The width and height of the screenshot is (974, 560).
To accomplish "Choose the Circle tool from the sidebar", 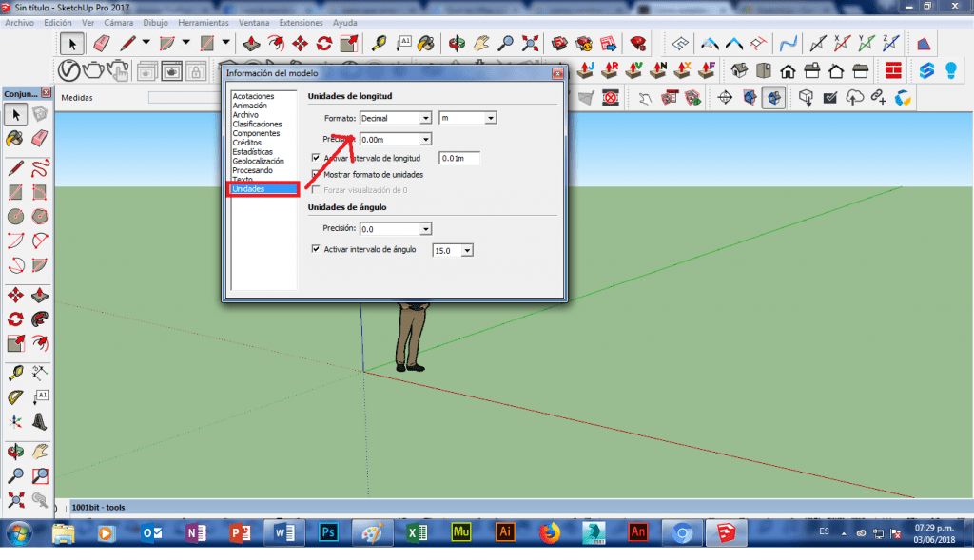I will click(x=14, y=216).
